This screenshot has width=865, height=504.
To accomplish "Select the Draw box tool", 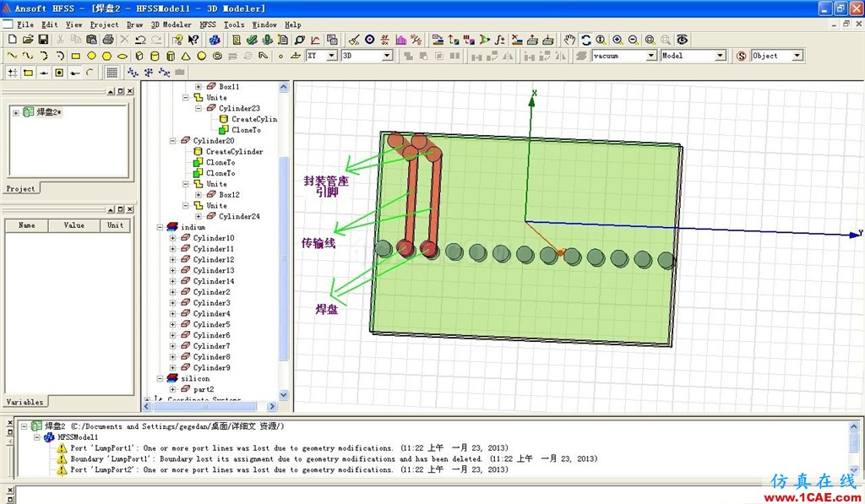I will click(x=139, y=56).
